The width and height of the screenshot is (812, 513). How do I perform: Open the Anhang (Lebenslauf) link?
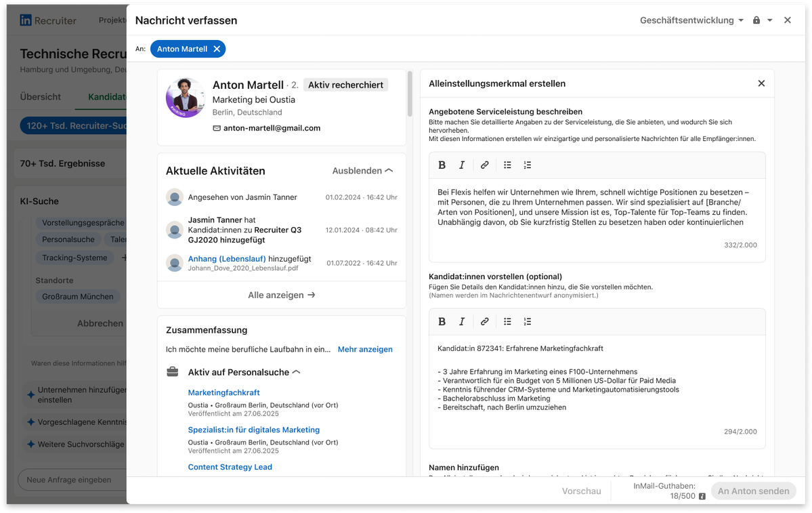227,259
